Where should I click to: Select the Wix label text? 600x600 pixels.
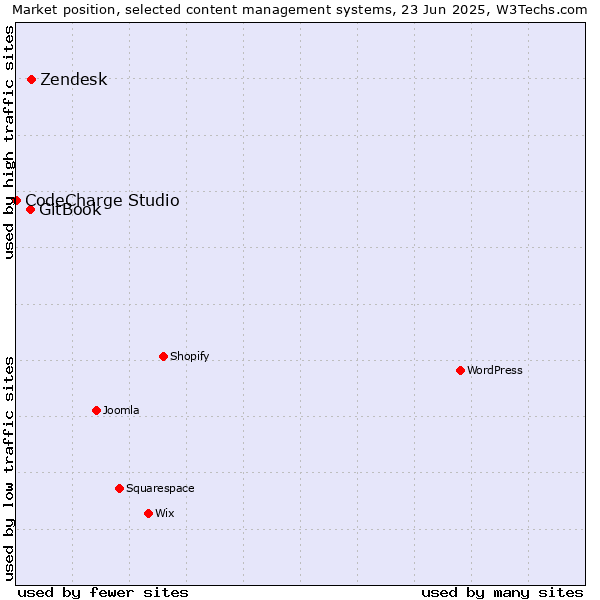[x=165, y=513]
